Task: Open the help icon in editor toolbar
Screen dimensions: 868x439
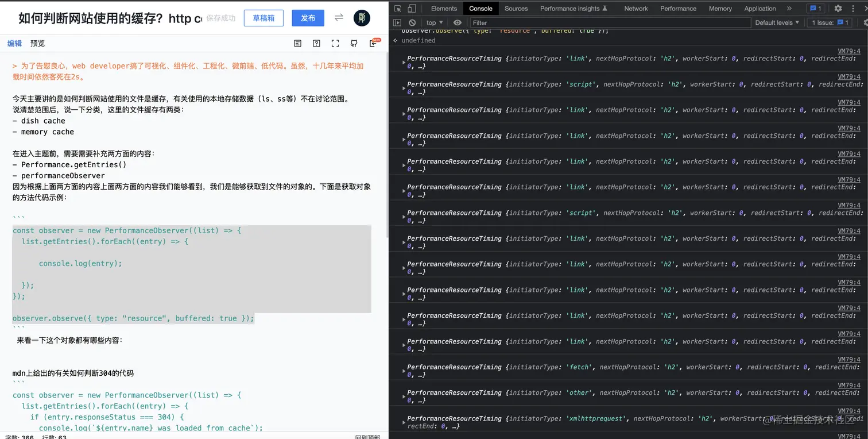Action: point(316,43)
